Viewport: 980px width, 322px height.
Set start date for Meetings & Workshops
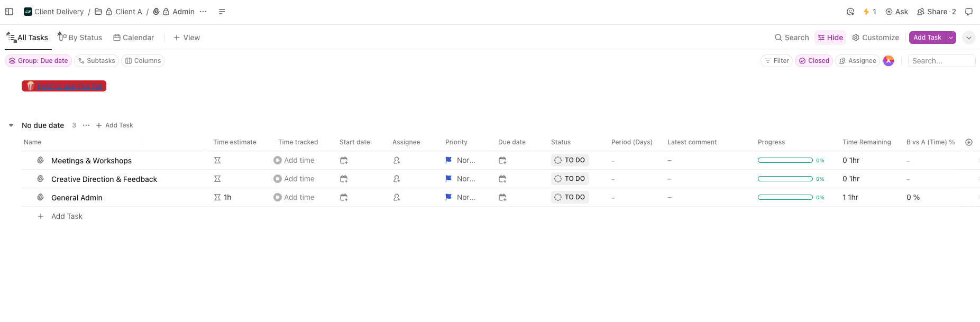344,160
